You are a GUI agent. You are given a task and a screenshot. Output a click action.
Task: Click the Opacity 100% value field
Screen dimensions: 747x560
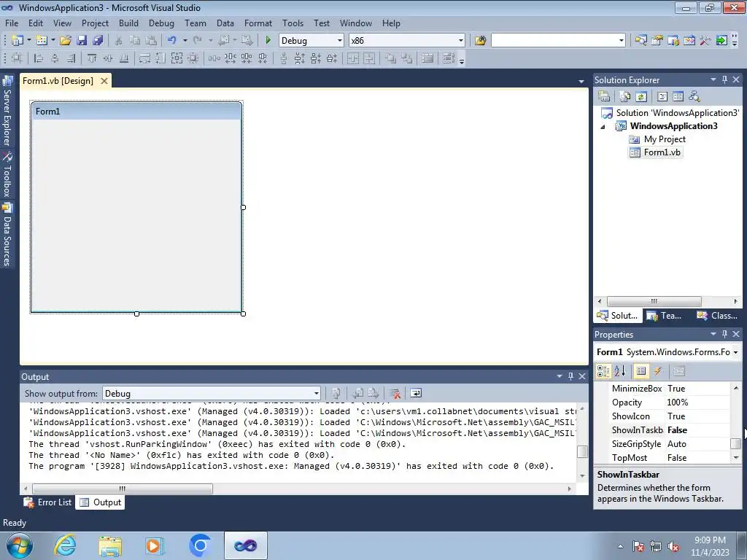click(x=697, y=402)
